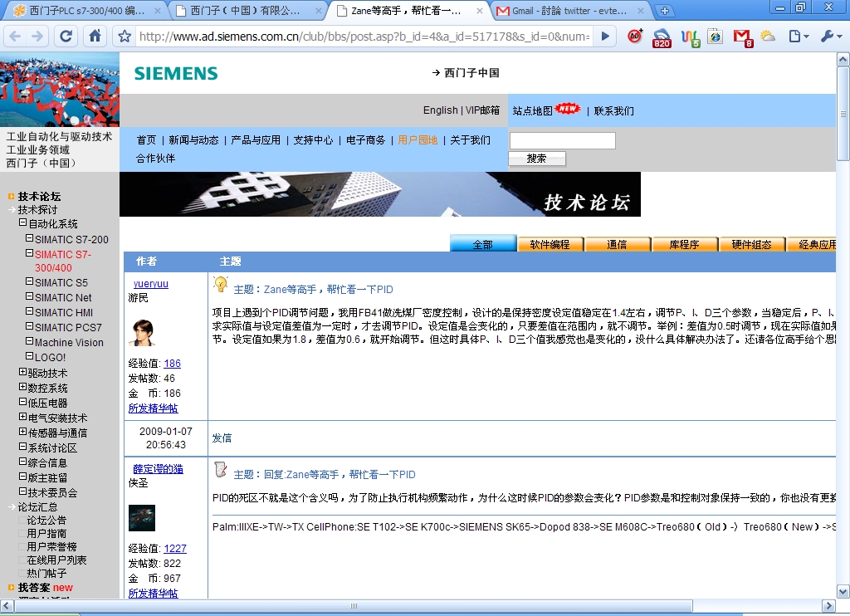Collapse the SIMATIC S7-200 node

pyautogui.click(x=30, y=238)
